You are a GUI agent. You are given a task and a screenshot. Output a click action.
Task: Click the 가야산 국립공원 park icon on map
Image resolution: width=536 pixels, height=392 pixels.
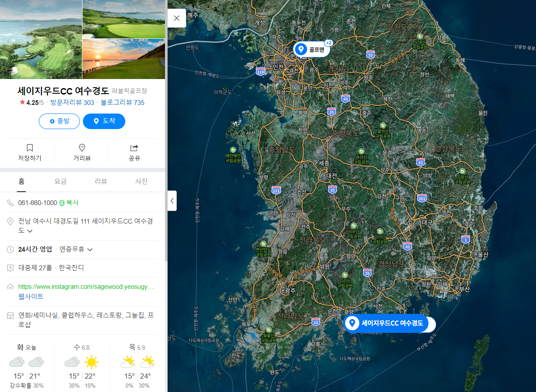point(380,231)
